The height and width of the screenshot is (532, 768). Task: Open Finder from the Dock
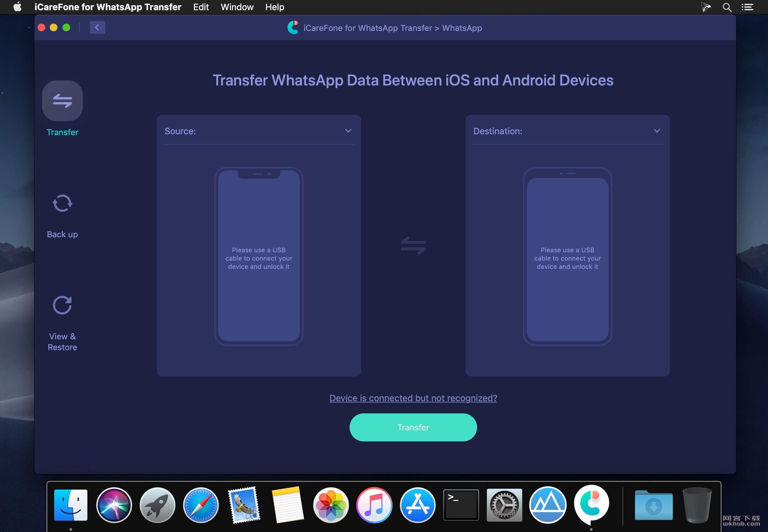pos(71,505)
